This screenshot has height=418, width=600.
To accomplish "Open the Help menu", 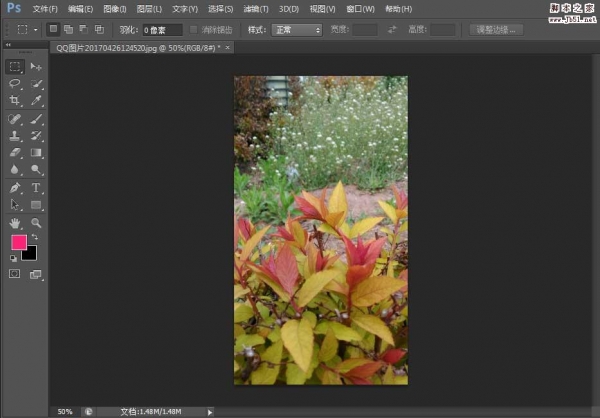I will click(399, 9).
